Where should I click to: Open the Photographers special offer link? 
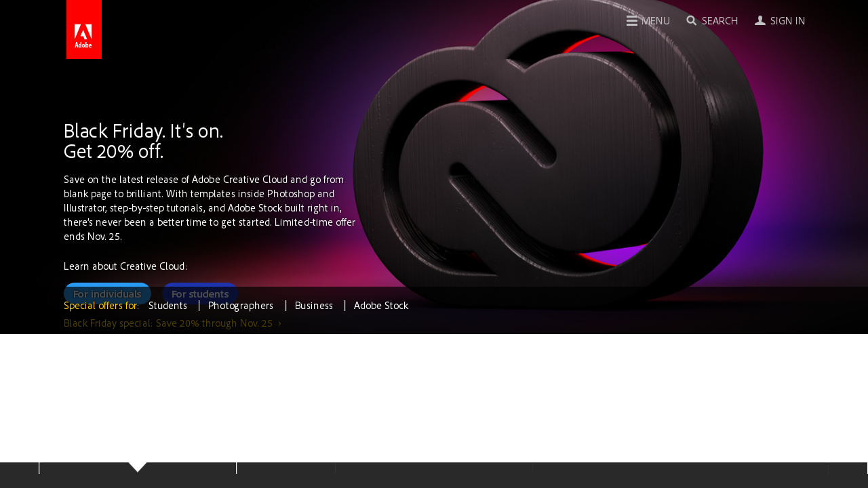pos(241,306)
